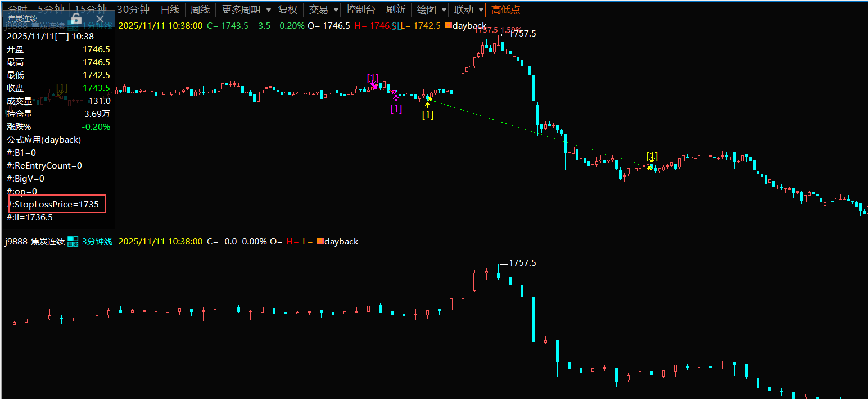Select the 周线 weekly period tab

coord(200,10)
